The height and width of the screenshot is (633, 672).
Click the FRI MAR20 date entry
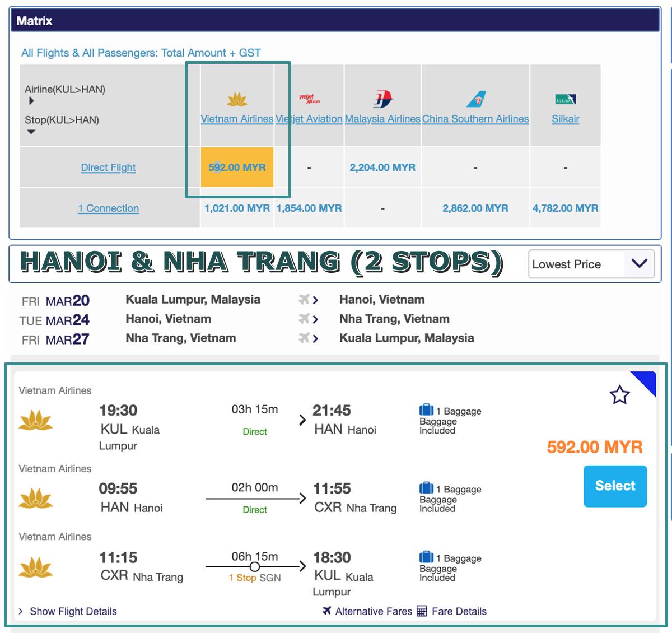pos(55,301)
